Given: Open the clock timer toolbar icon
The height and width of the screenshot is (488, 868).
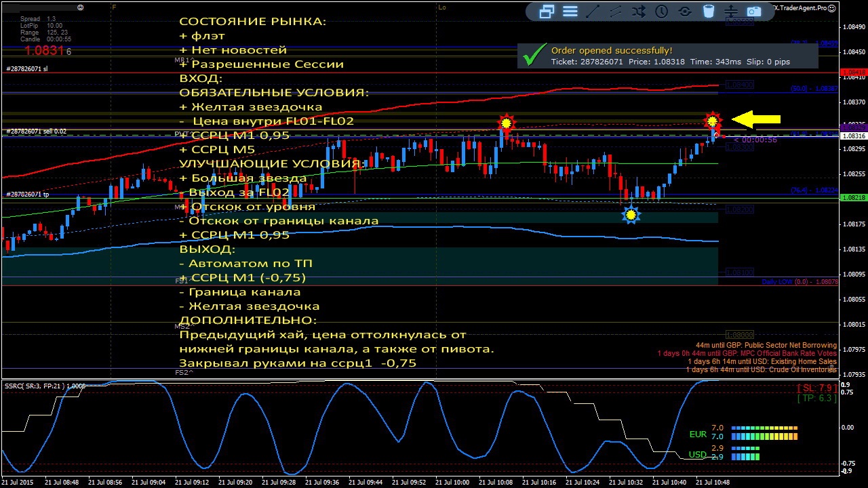Looking at the screenshot, I should click(x=662, y=11).
